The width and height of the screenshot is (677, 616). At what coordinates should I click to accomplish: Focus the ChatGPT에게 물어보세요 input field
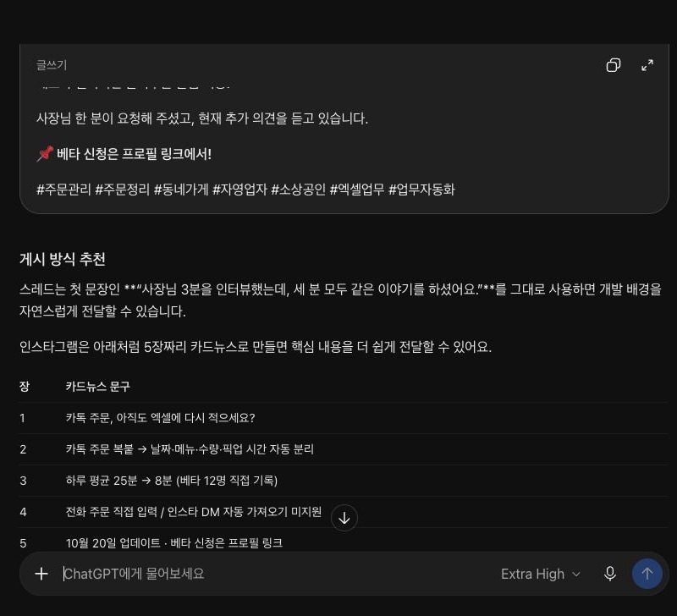pyautogui.click(x=277, y=574)
